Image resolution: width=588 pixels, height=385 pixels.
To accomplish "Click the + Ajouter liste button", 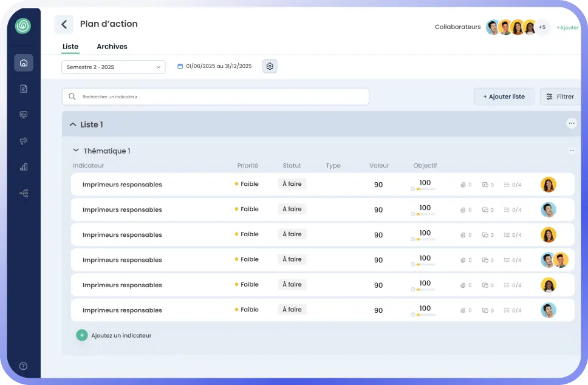I will pyautogui.click(x=504, y=97).
